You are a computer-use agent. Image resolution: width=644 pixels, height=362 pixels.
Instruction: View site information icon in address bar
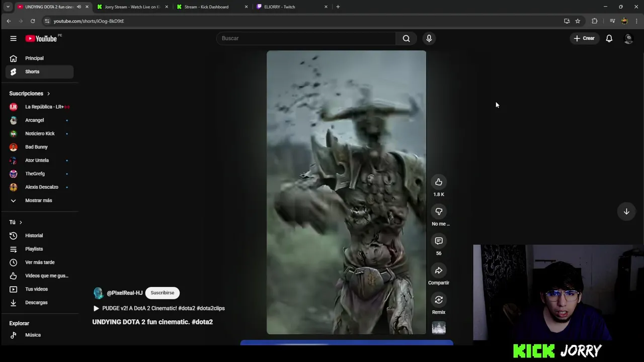tap(47, 21)
